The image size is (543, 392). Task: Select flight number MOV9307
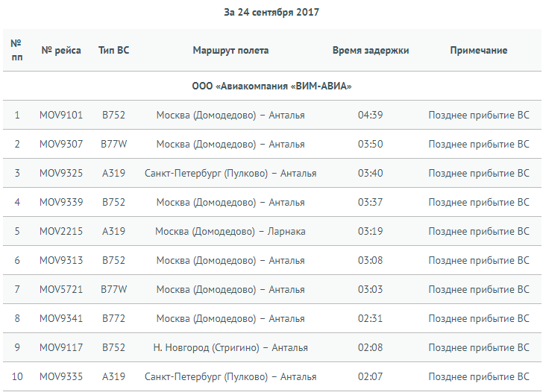(x=61, y=144)
